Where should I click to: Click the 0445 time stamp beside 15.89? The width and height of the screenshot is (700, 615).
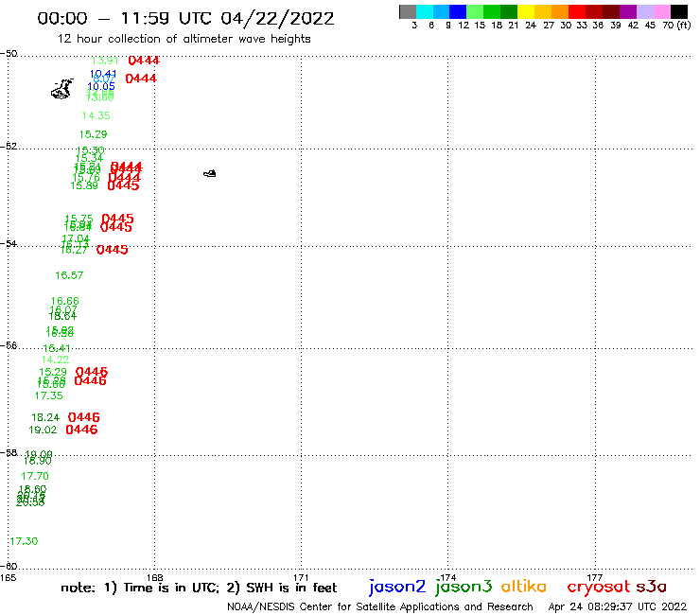point(123,185)
